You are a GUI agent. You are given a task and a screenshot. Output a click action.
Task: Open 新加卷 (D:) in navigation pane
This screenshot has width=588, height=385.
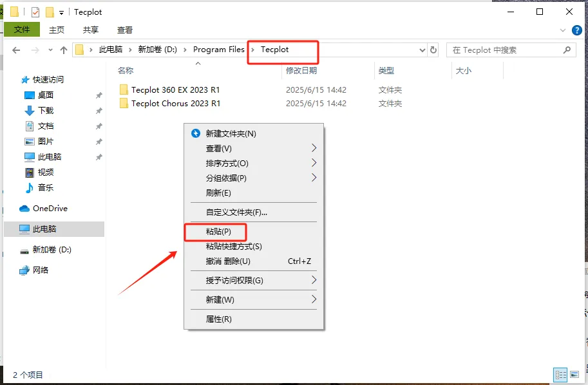(x=52, y=250)
